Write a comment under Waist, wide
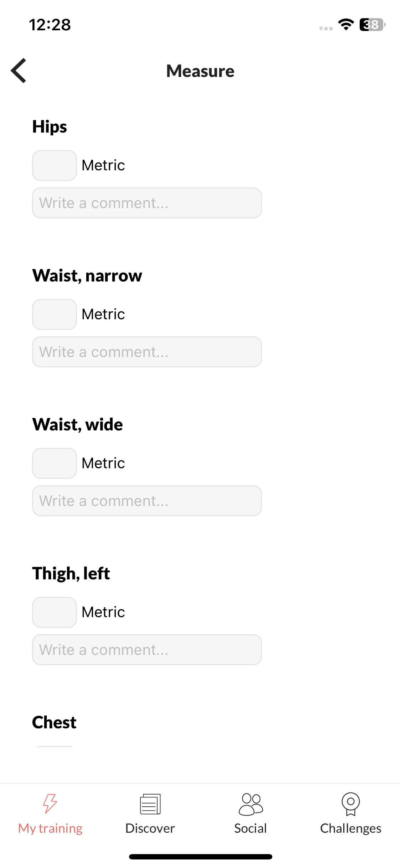Viewport: 401px width, 868px height. click(x=147, y=501)
